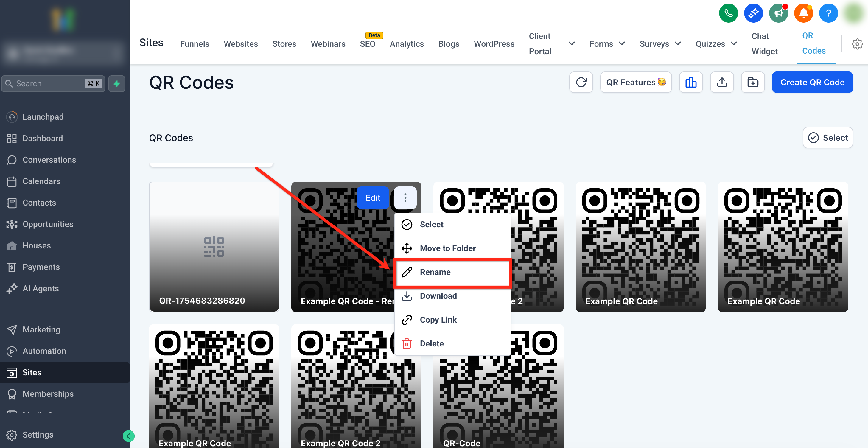Image resolution: width=868 pixels, height=448 pixels.
Task: Collapse the sidebar with green arrow
Action: (128, 436)
